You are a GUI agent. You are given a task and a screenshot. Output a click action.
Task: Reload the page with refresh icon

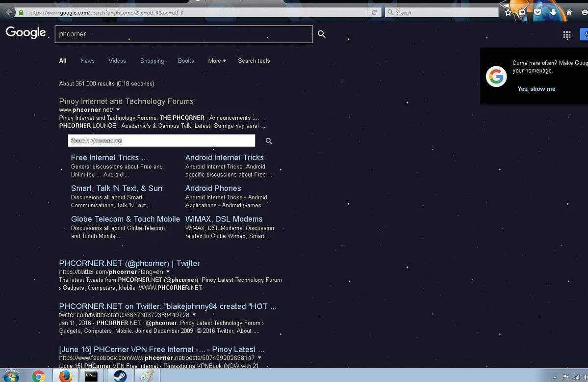(374, 12)
